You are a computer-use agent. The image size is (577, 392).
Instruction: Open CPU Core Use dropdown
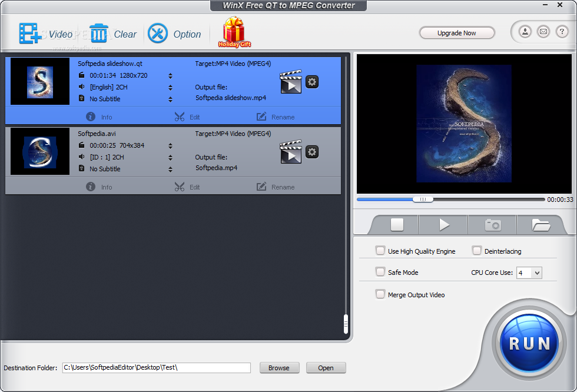pos(529,273)
